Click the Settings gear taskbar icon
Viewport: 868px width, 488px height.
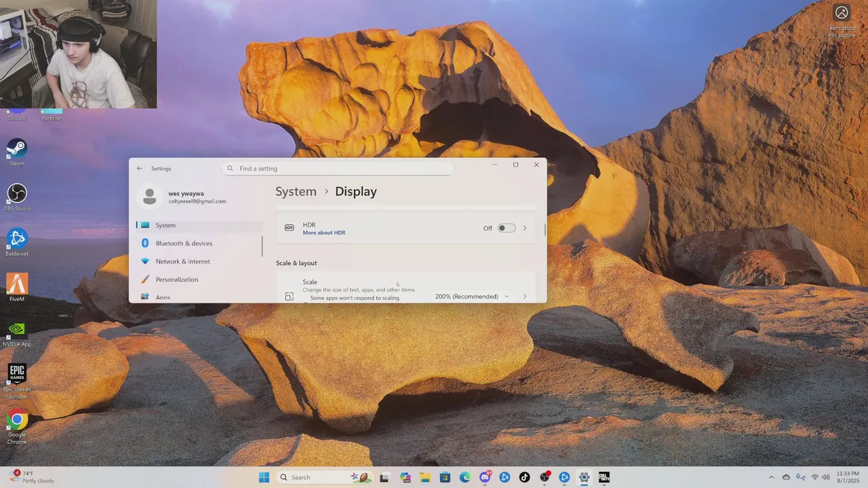584,477
